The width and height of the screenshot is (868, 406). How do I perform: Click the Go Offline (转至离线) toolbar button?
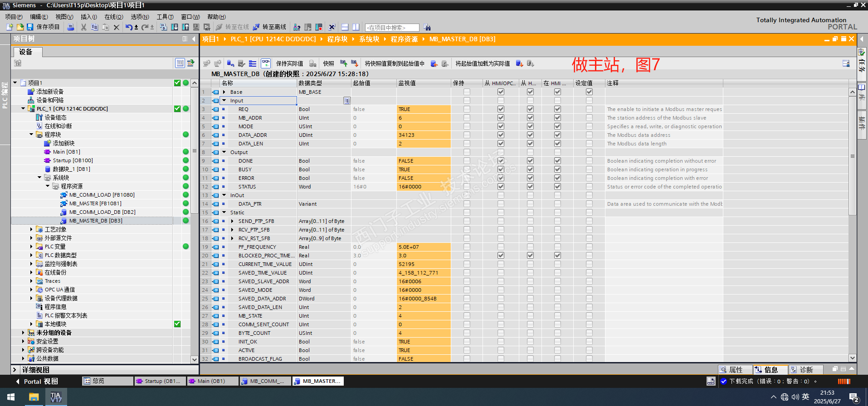pos(269,27)
